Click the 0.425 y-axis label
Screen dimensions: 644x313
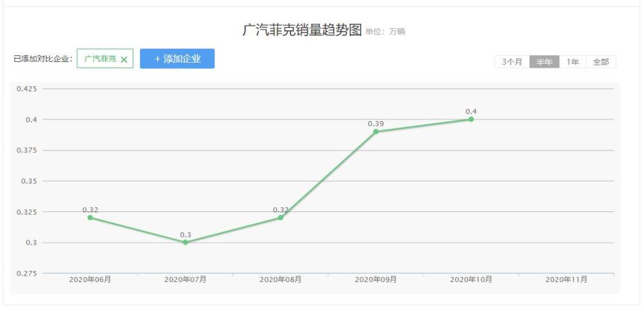pos(26,89)
